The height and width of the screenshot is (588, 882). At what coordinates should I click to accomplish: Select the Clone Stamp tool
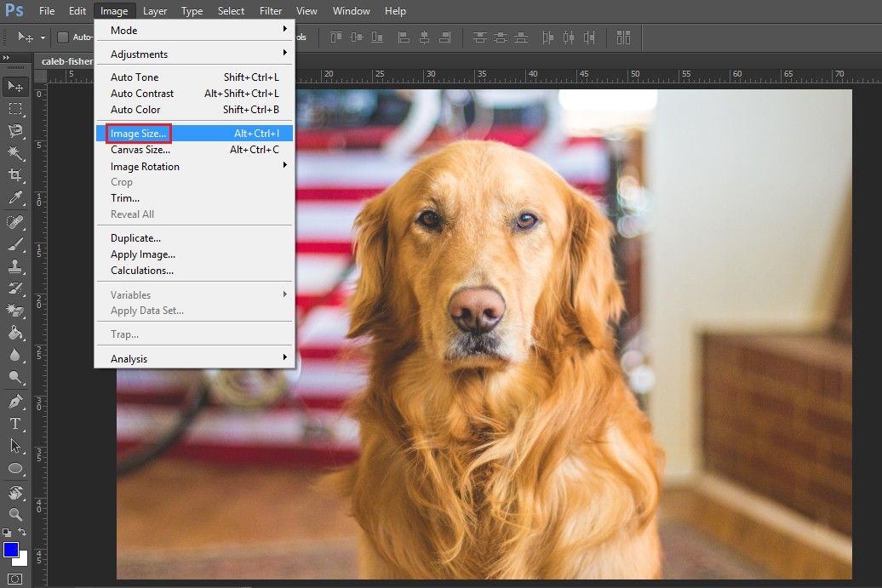15,265
